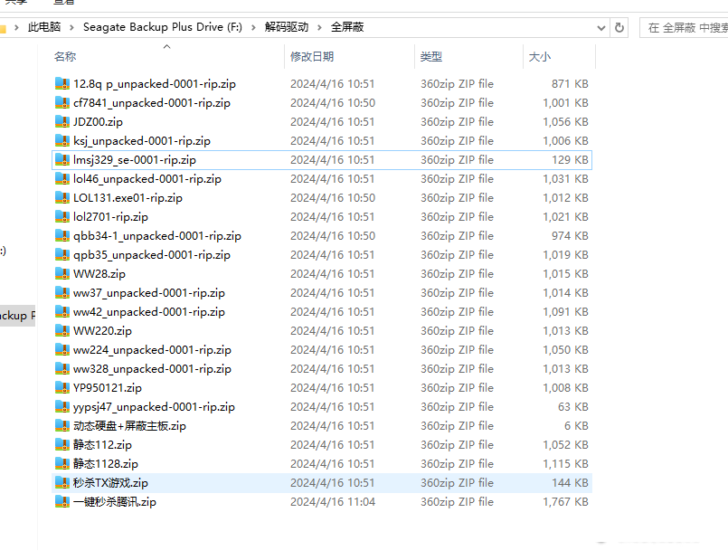Click zip icon beside 秒杀TX游戏.zip
This screenshot has height=560, width=728.
click(62, 483)
